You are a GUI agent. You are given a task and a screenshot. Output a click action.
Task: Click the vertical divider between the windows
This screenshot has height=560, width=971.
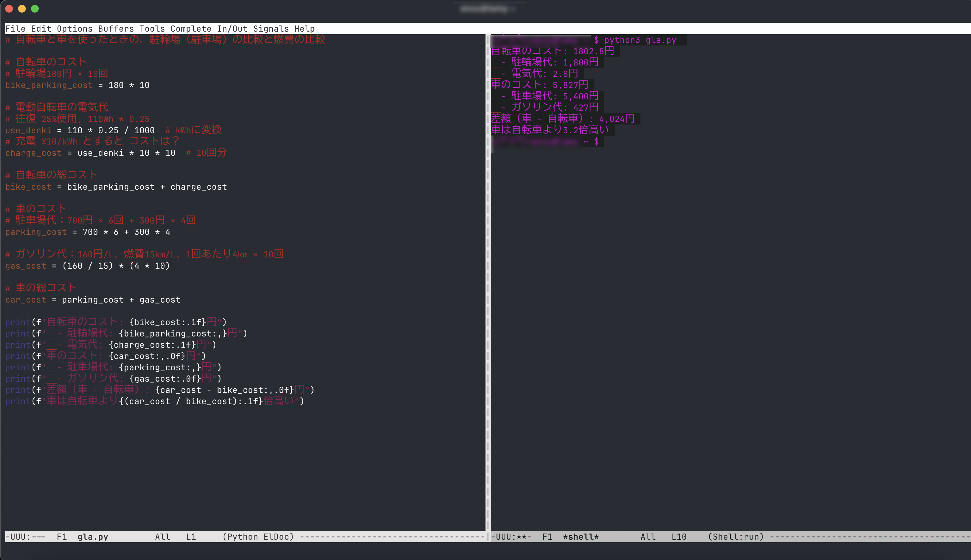coord(488,269)
